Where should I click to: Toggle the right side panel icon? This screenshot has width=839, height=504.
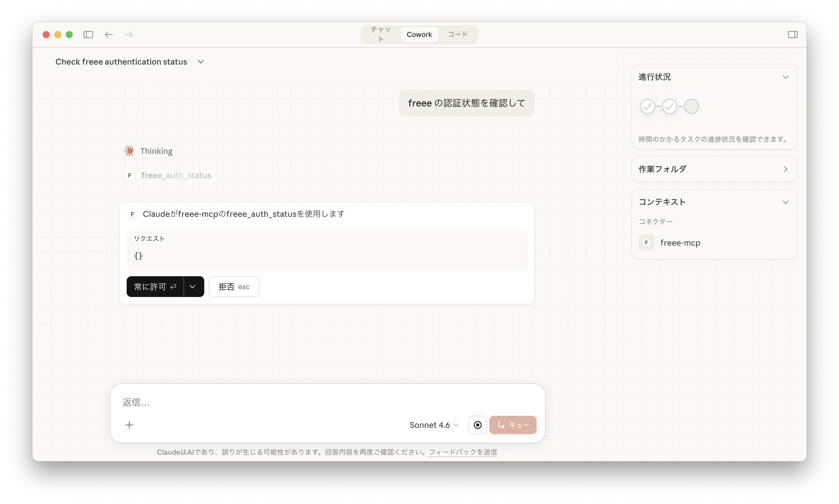tap(793, 35)
